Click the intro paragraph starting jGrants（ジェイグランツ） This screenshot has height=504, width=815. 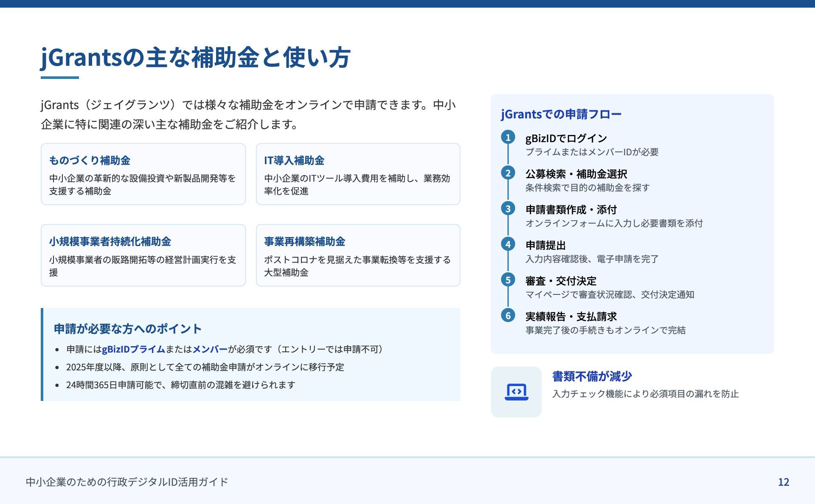pyautogui.click(x=248, y=115)
